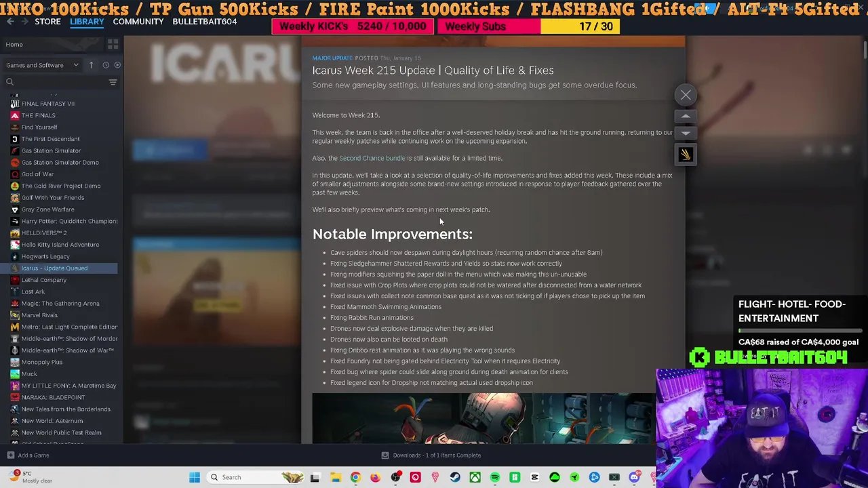Go back with the Steam back arrow
868x488 pixels.
[x=10, y=22]
